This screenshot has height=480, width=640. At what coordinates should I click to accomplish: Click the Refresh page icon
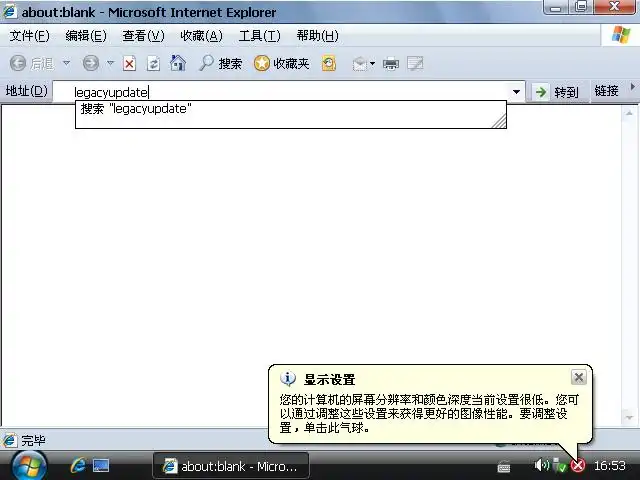pos(153,64)
